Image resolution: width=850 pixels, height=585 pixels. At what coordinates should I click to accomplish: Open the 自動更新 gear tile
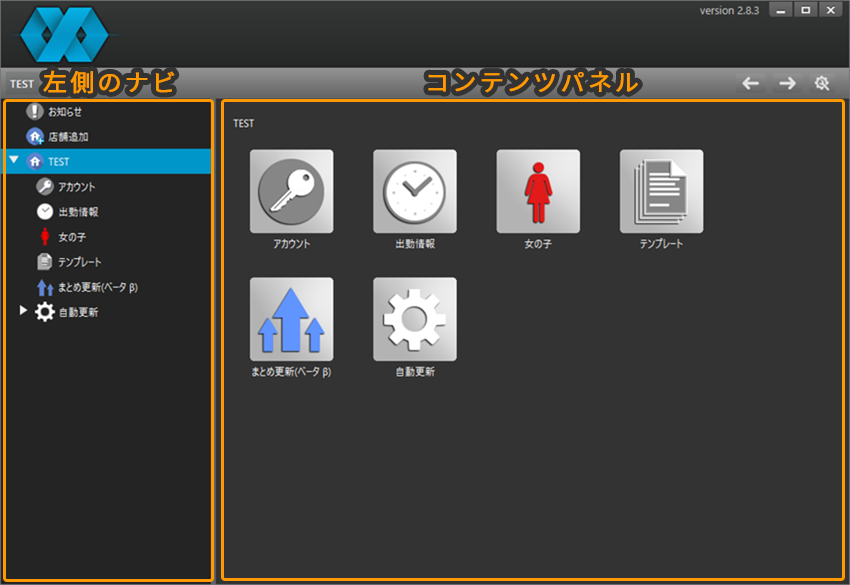point(415,319)
